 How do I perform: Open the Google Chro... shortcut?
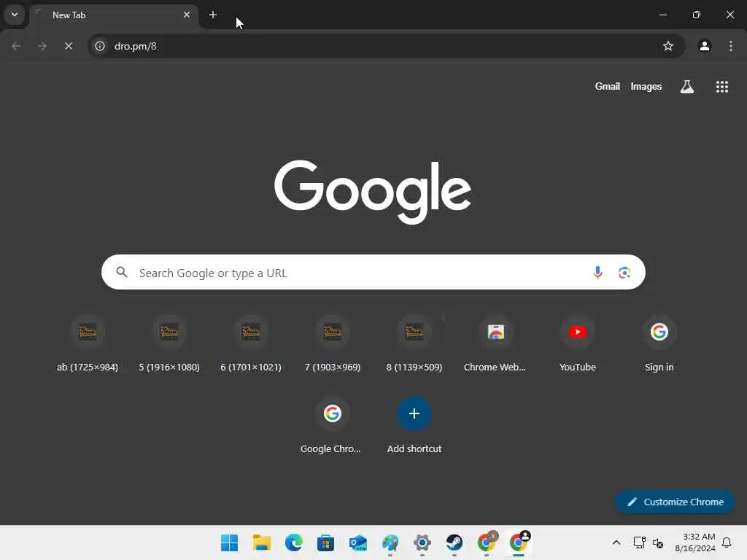pyautogui.click(x=332, y=425)
